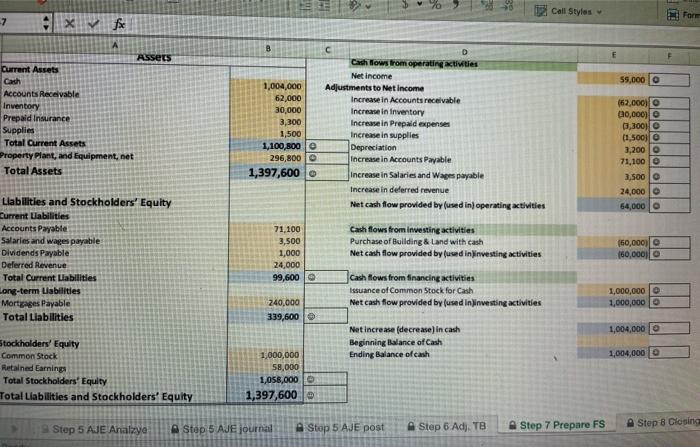This screenshot has height=447, width=700.
Task: Switch to Step 5 AJE journal tab
Action: pos(222,429)
